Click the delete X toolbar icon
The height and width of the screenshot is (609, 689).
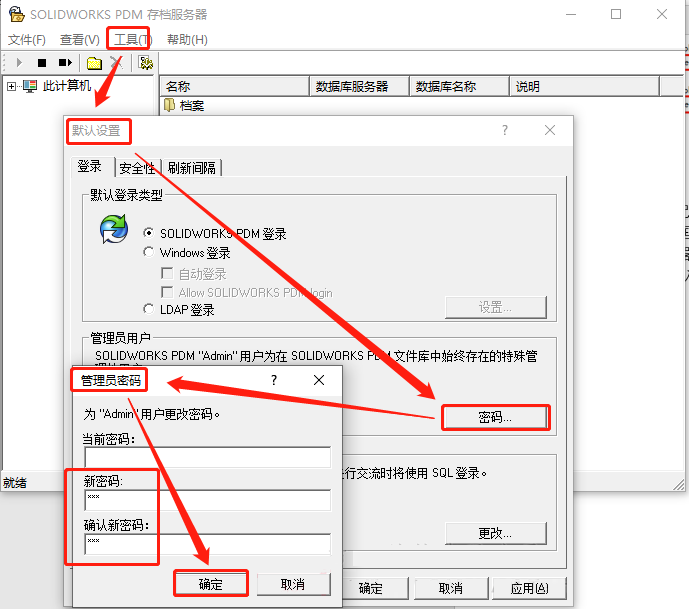coord(117,63)
